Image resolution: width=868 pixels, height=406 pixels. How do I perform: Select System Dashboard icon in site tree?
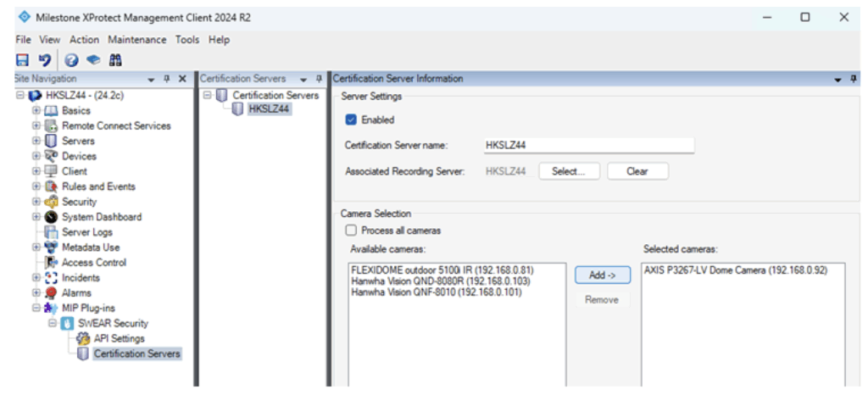coord(51,217)
